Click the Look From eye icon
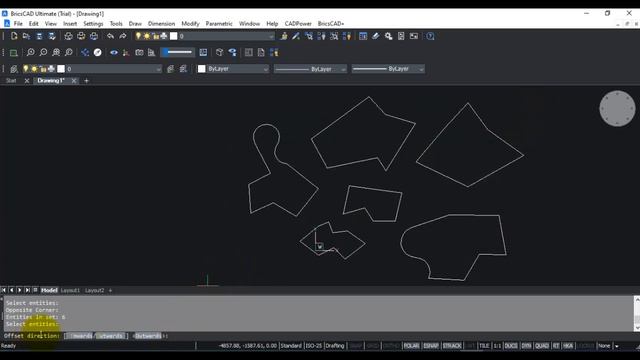 coord(114,52)
